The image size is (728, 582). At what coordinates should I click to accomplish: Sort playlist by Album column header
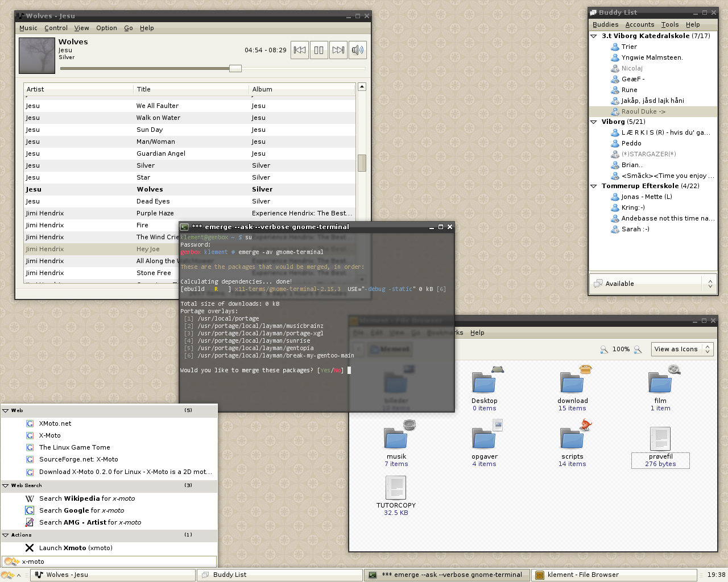(303, 89)
